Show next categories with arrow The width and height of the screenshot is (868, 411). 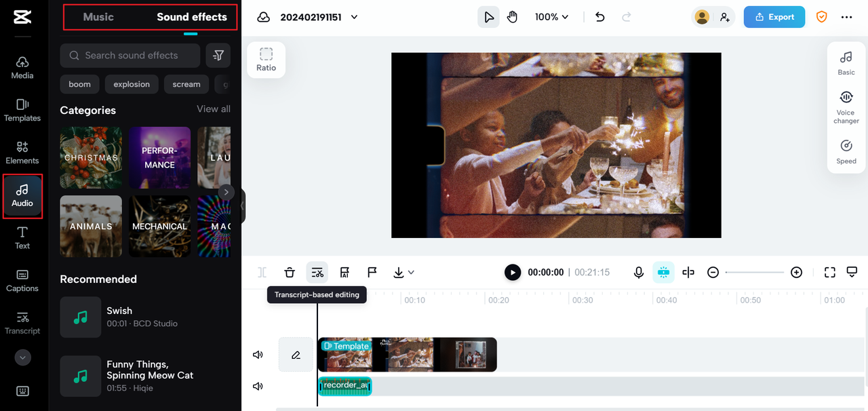click(226, 192)
